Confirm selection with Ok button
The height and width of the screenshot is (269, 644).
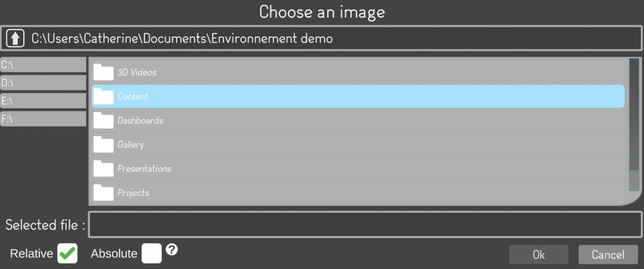(x=538, y=255)
